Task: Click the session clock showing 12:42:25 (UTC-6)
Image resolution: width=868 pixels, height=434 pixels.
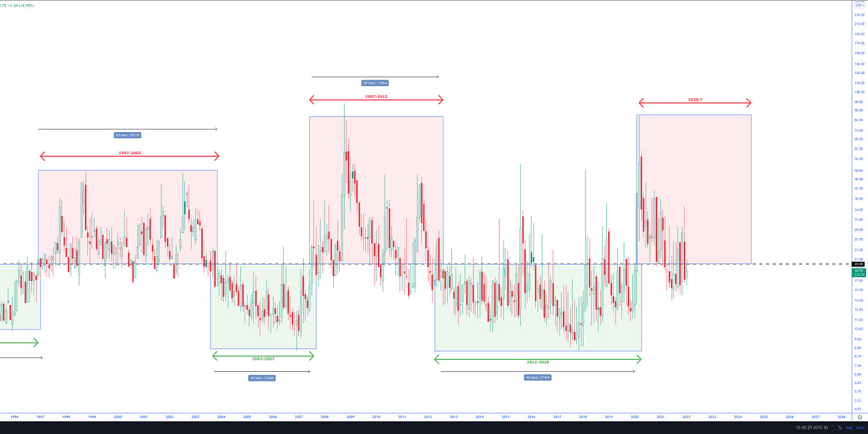Action: coord(812,427)
